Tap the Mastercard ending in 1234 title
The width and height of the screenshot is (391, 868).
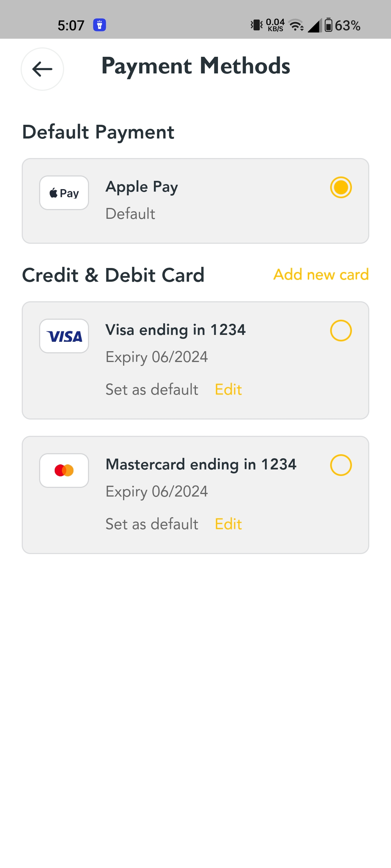point(201,465)
